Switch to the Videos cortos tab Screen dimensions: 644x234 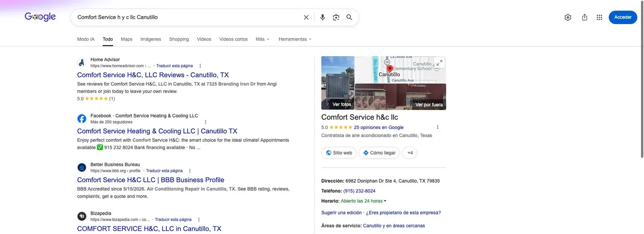(x=233, y=39)
